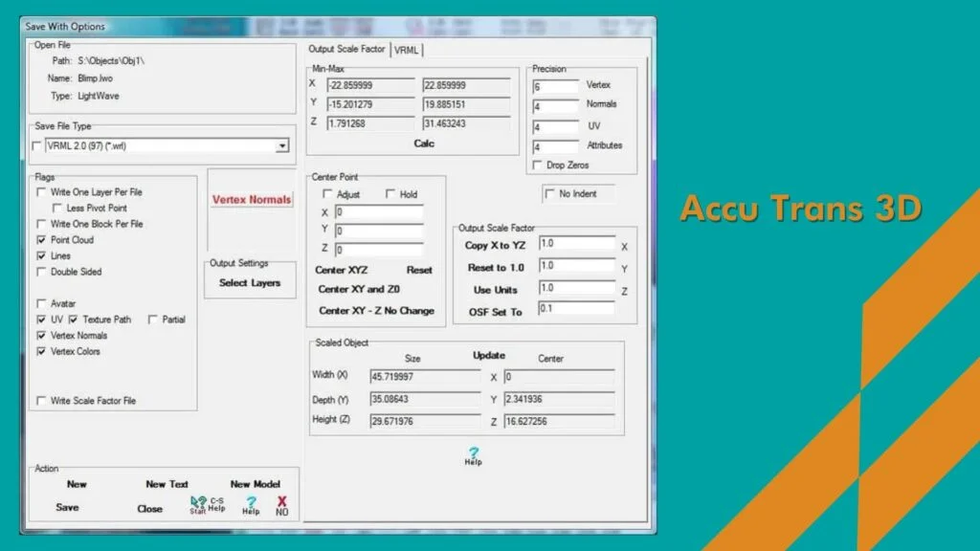The width and height of the screenshot is (980, 551).
Task: Click Update in Scaled Object
Action: (x=489, y=355)
